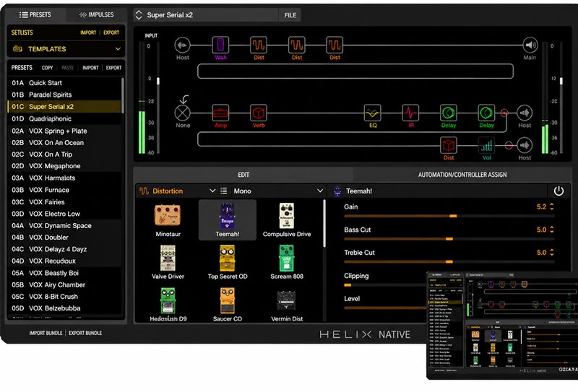Click the preset list scrollbar

coord(122,95)
